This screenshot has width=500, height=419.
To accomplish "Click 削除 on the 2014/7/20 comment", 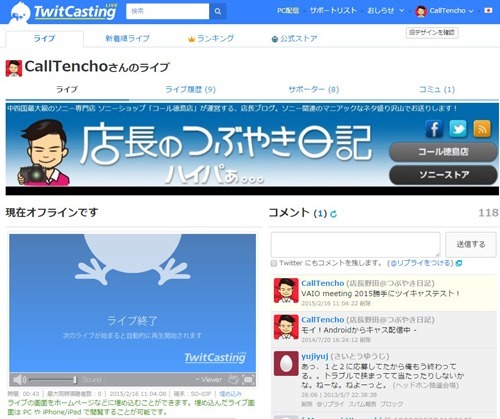I will (365, 340).
